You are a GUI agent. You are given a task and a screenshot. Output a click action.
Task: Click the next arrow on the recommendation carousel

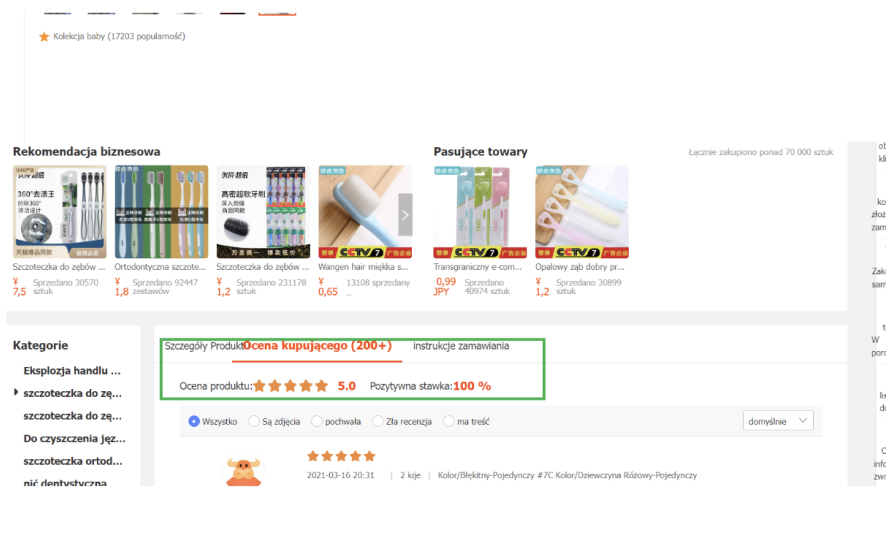point(405,215)
